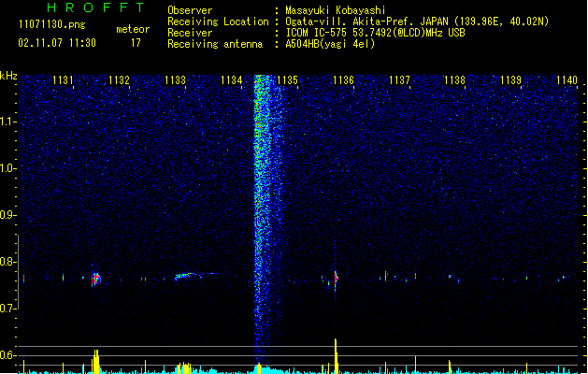
Task: Click the 1137 time axis label
Action: point(399,80)
